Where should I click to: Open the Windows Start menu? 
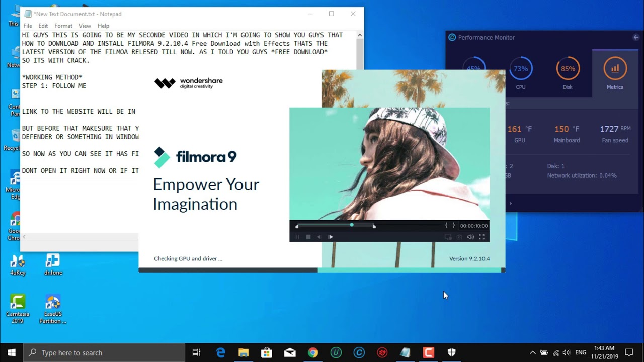click(12, 352)
